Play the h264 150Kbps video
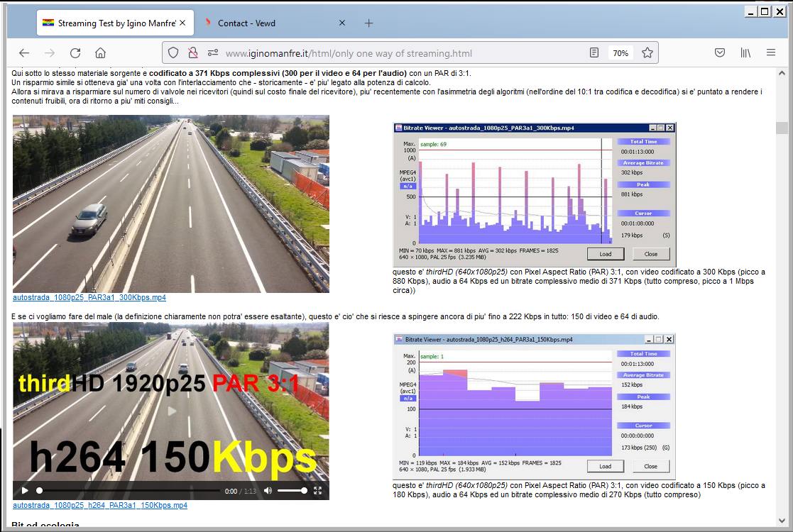 pyautogui.click(x=25, y=491)
